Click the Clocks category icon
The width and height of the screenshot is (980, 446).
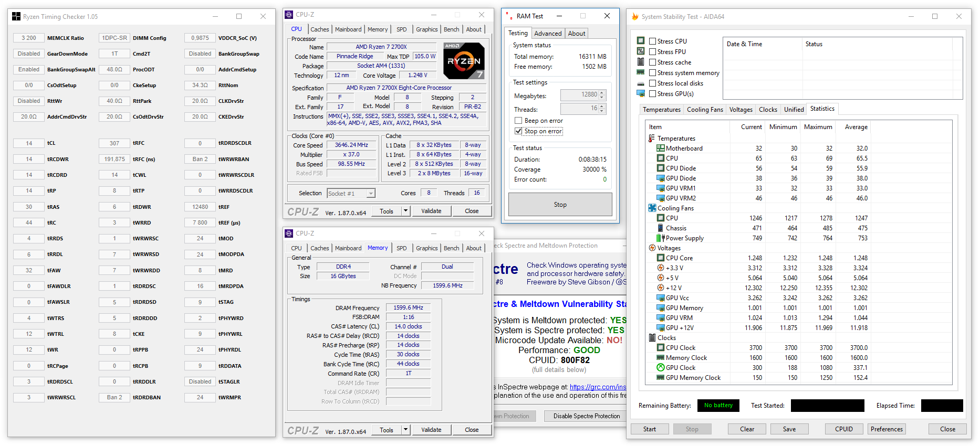point(652,338)
